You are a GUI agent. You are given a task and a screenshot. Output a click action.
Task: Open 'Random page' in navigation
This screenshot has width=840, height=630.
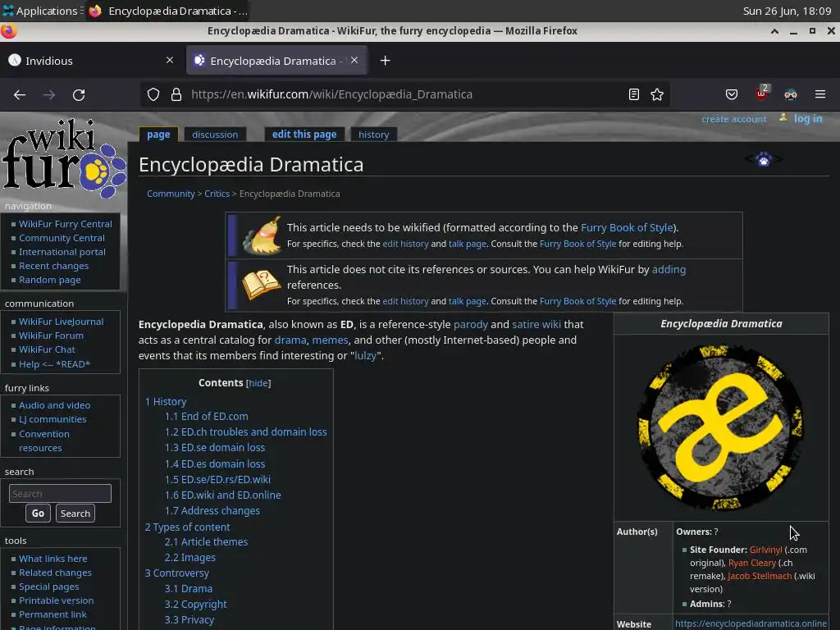pyautogui.click(x=50, y=280)
